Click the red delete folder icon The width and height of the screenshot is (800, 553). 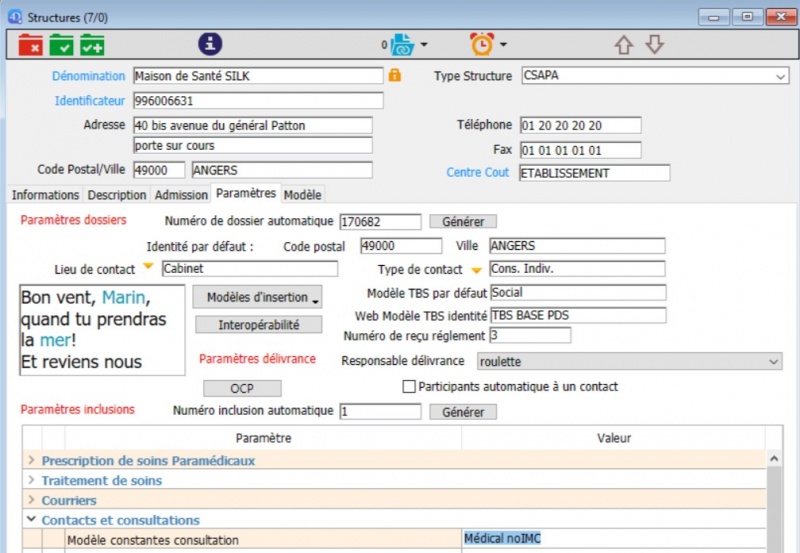click(x=31, y=45)
